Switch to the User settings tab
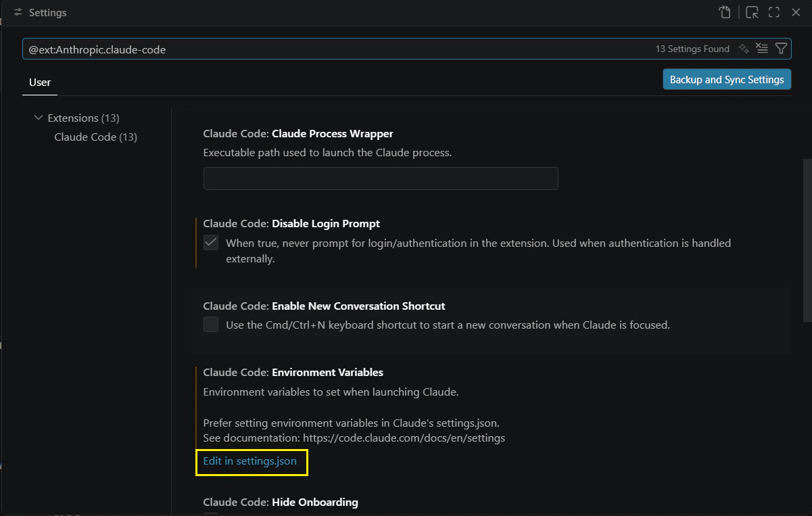Screen dimensions: 812x516 (x=39, y=83)
